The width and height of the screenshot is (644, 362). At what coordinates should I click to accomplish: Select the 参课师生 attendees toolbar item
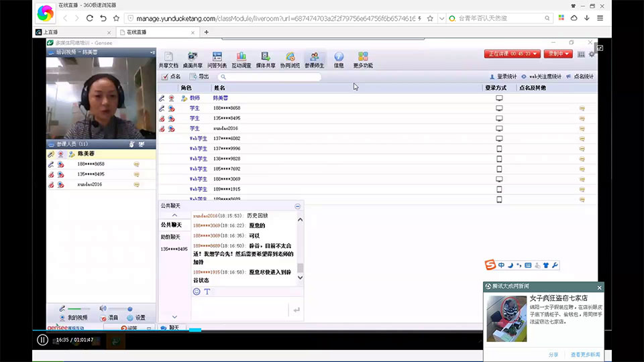tap(314, 60)
